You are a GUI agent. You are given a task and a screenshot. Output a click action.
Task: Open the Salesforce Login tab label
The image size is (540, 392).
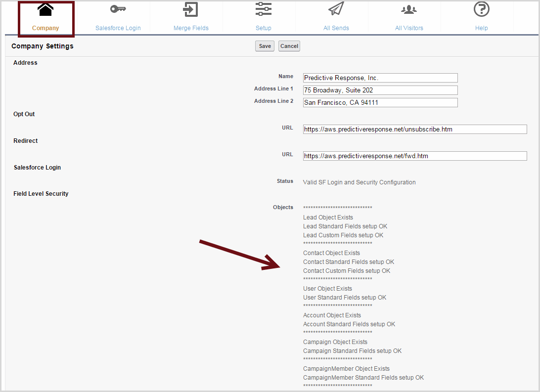click(118, 28)
